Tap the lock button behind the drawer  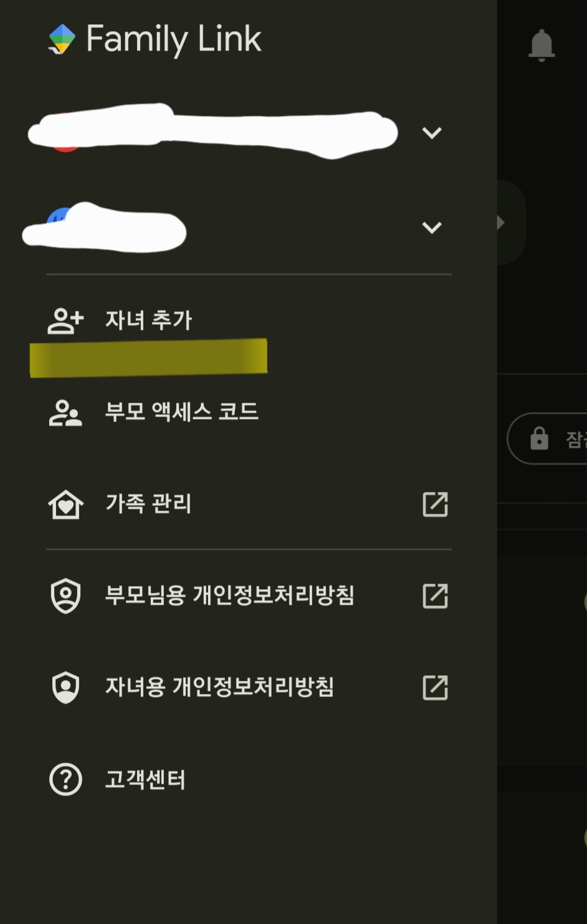tap(547, 438)
